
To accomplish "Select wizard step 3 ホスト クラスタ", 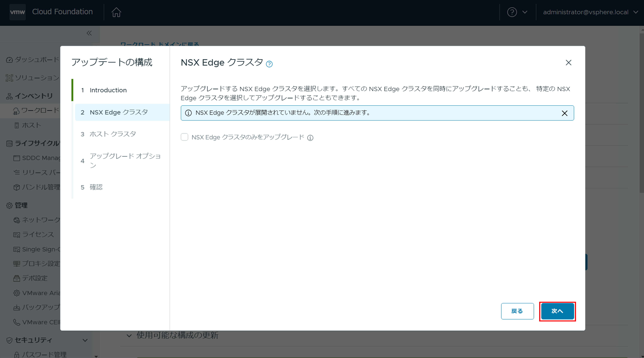I will [x=122, y=134].
